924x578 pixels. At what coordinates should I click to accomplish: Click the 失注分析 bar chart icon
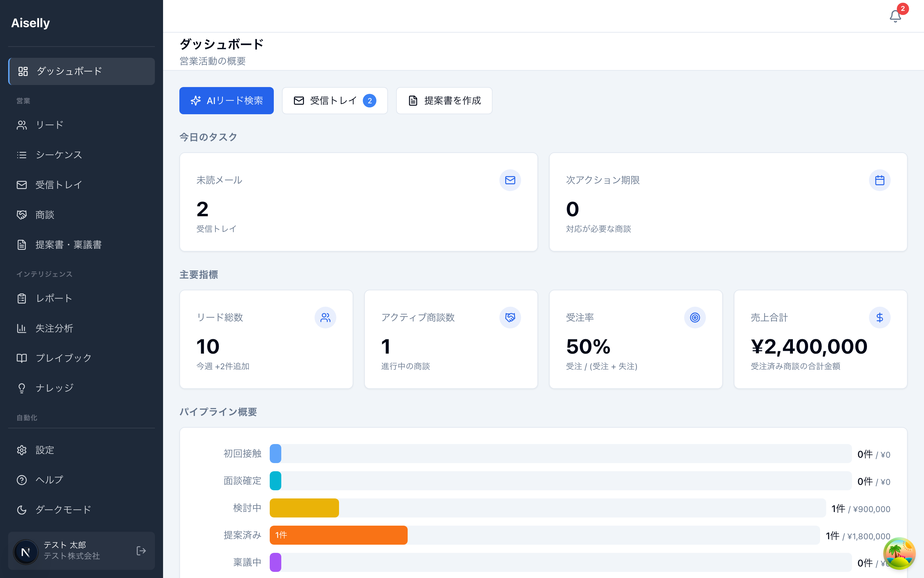[x=22, y=328]
